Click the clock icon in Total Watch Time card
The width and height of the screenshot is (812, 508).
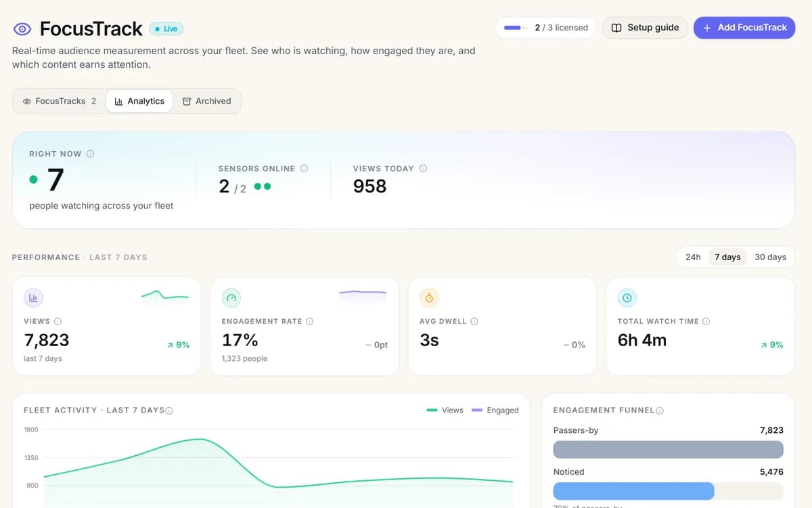tap(627, 297)
